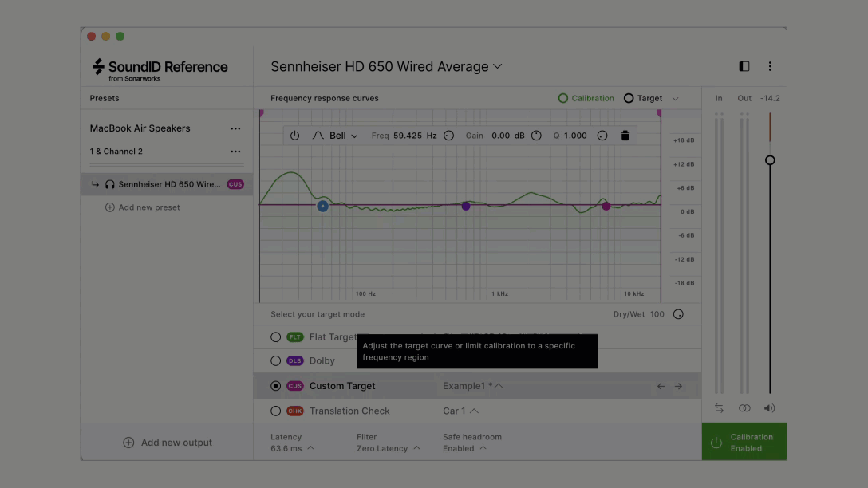This screenshot has width=868, height=488.
Task: Expand the curves display options chevron
Action: pos(676,99)
